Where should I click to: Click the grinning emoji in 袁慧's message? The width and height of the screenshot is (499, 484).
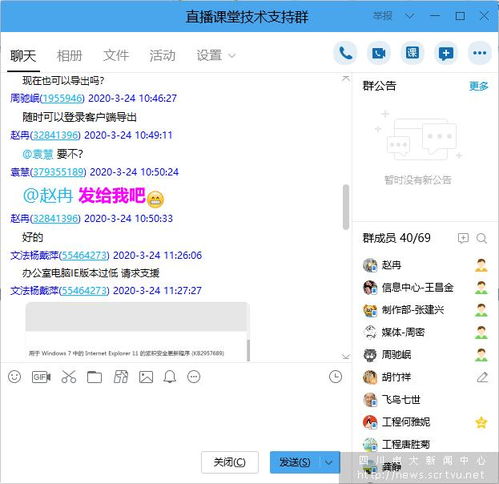pos(156,199)
